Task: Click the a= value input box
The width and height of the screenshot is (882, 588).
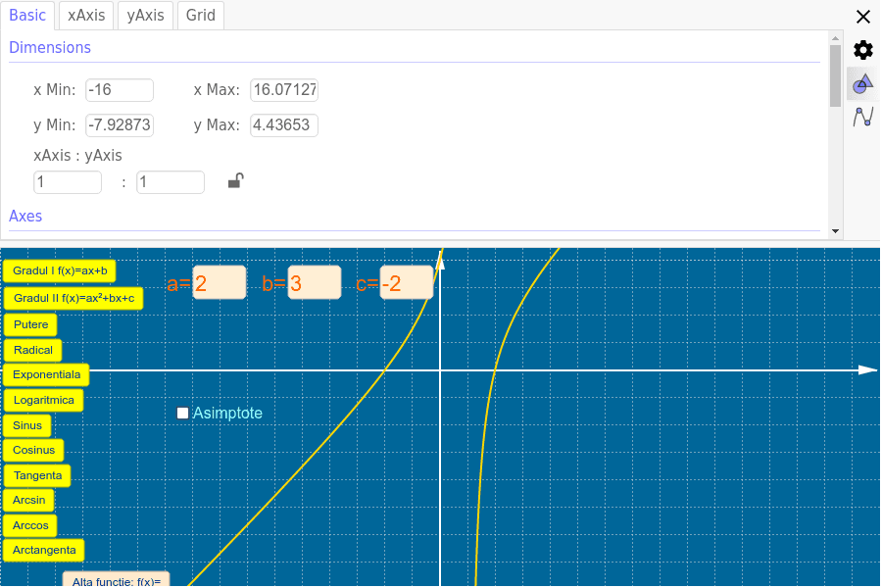Action: click(221, 281)
